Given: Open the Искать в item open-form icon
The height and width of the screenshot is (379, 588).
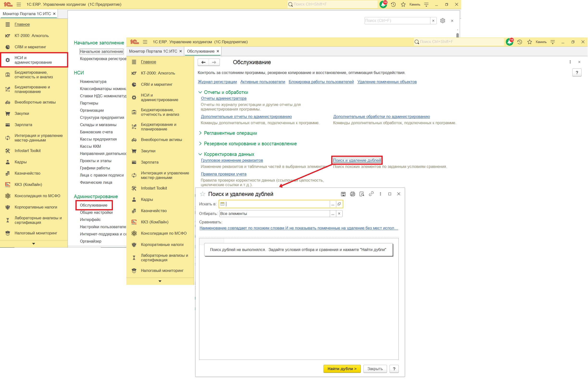Looking at the screenshot, I should [x=339, y=204].
